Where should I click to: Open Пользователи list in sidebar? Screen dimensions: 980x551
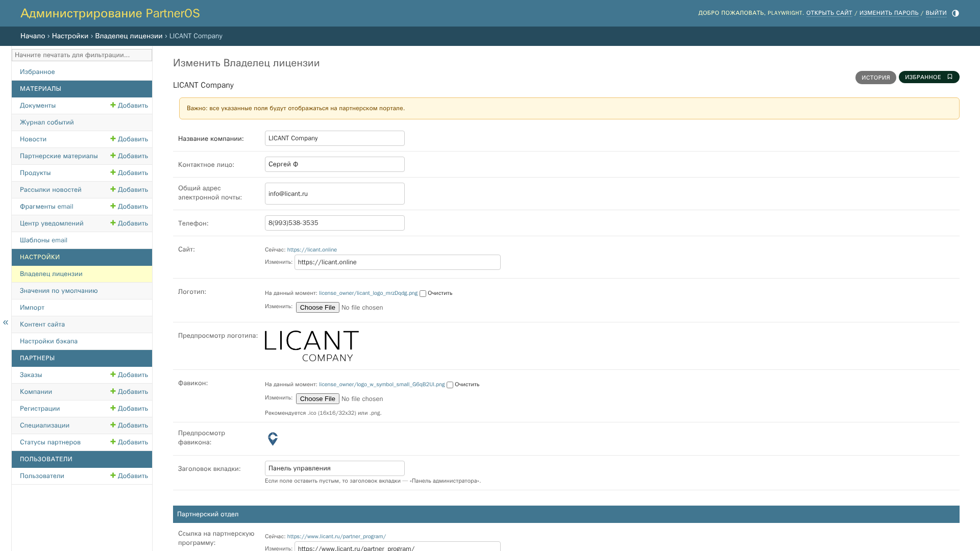pos(42,476)
